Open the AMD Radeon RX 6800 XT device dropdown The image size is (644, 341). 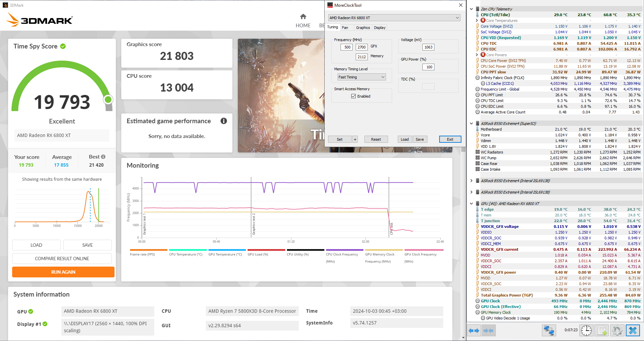click(x=394, y=18)
